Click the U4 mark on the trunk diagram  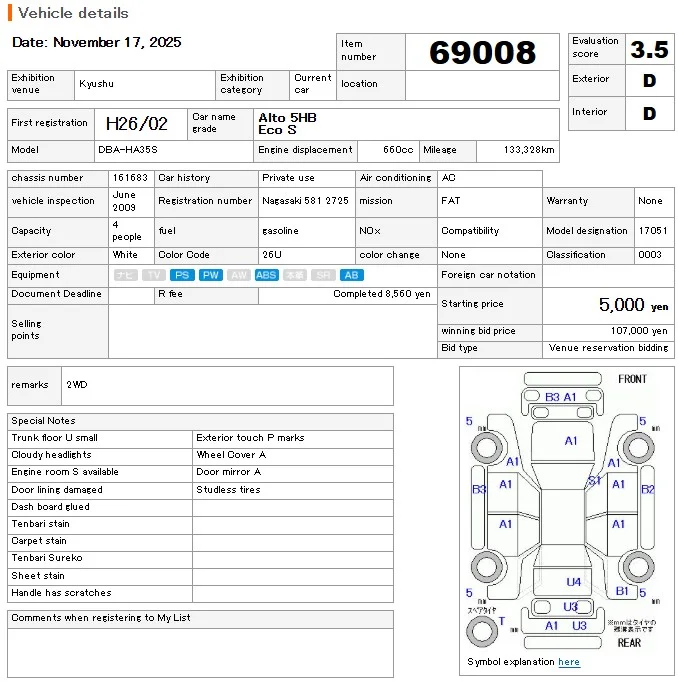click(x=573, y=582)
